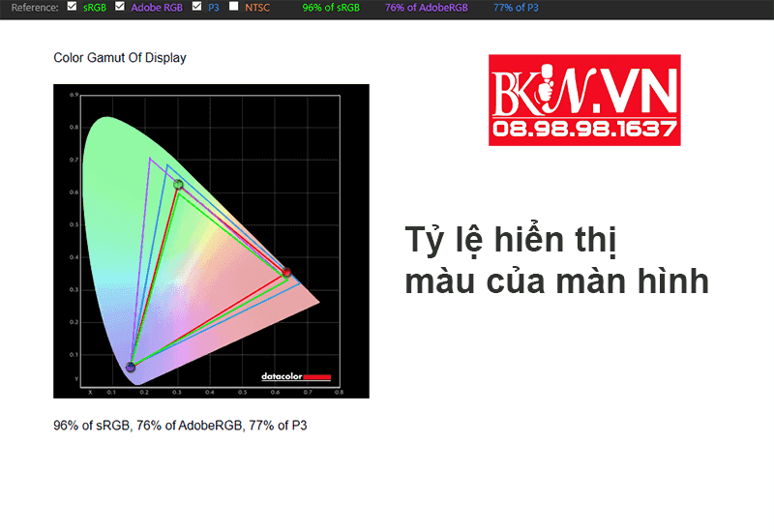Click the red primary marker on gamut chart
Screen dimensions: 774x532
[286, 273]
